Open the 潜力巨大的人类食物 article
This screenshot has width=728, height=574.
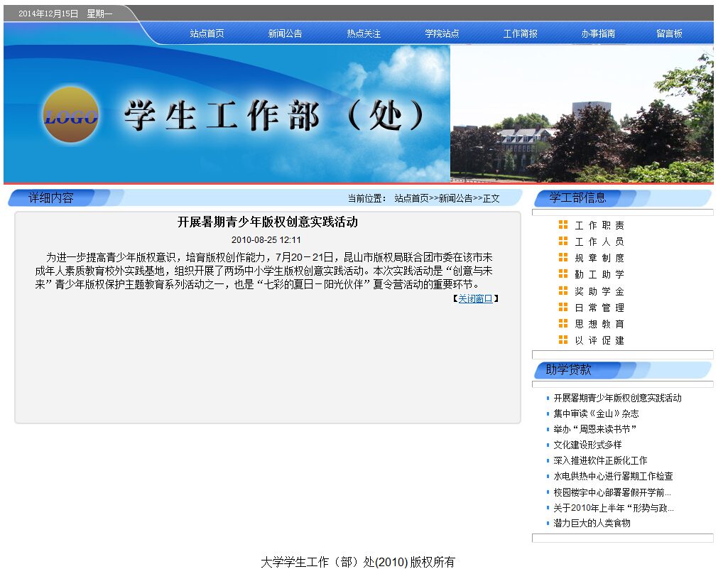592,523
